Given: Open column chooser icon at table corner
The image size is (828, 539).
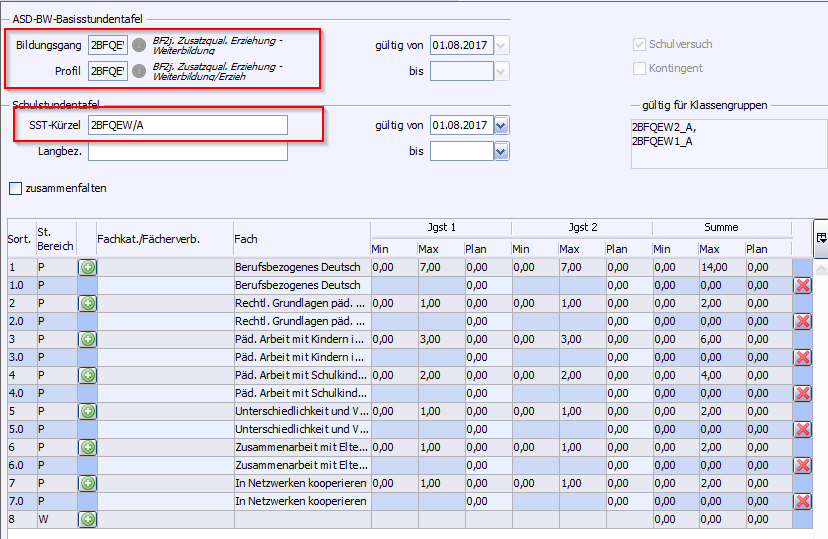Looking at the screenshot, I should coord(821,238).
